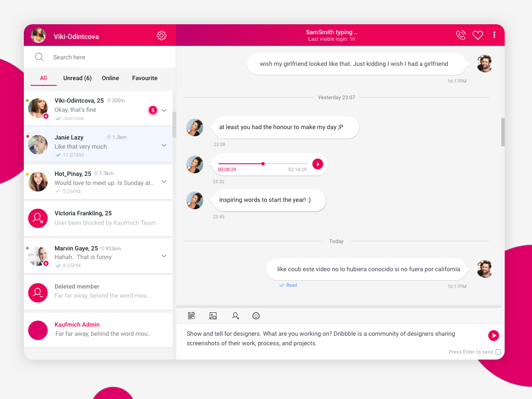Expand the Viki-Odintcova conversation chevron
532x399 pixels.
(x=164, y=110)
